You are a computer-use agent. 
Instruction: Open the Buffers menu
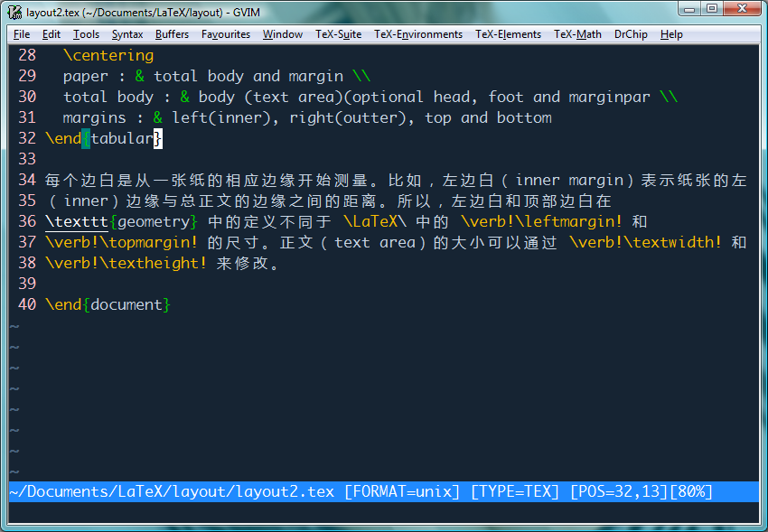click(x=172, y=34)
